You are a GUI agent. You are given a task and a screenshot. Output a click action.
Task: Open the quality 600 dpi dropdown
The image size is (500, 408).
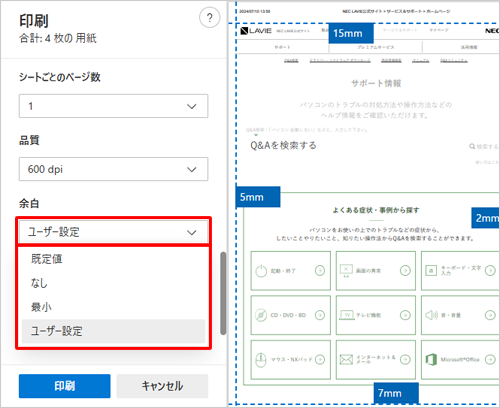point(113,169)
